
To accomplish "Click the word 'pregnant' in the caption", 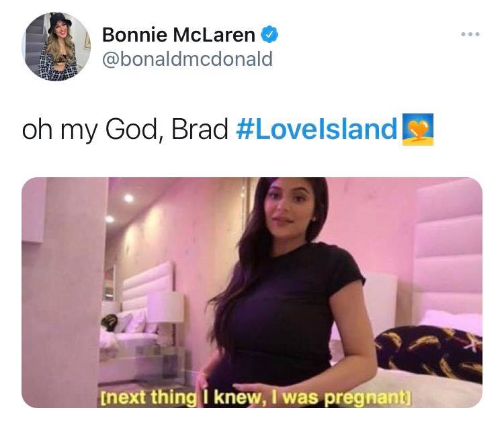I will click(x=365, y=398).
